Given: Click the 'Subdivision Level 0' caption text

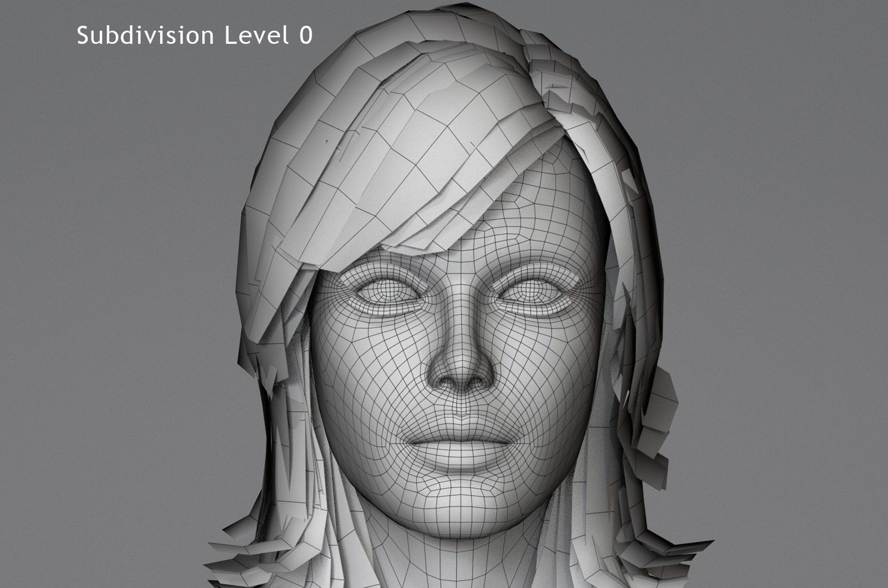Looking at the screenshot, I should [x=195, y=35].
